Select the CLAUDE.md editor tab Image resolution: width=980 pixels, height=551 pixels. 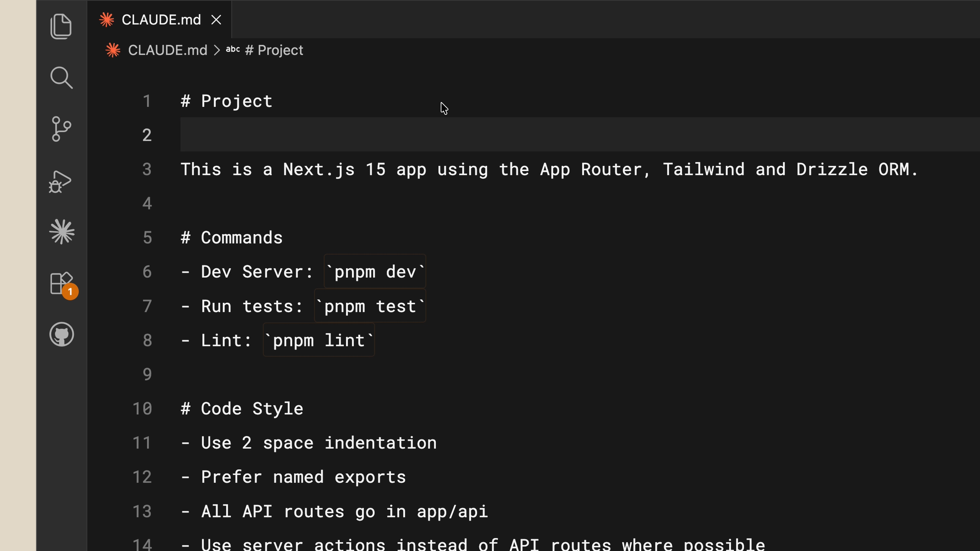[x=161, y=20]
